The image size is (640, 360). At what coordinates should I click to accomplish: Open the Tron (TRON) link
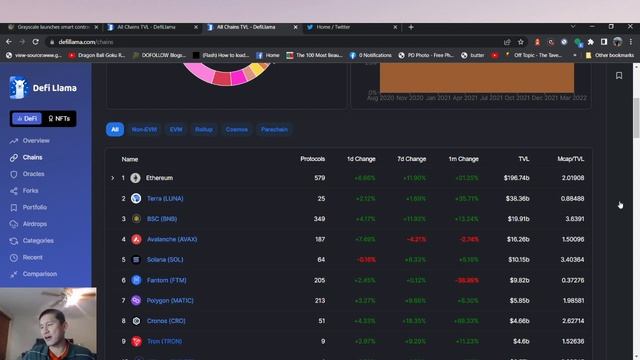164,341
